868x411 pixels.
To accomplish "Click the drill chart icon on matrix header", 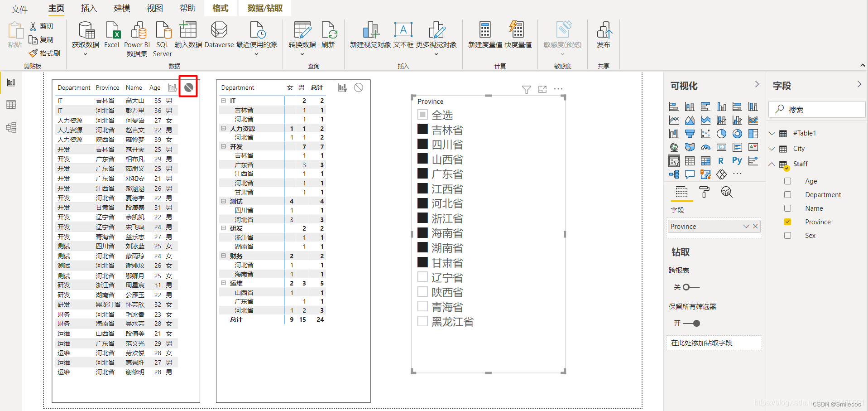I will 342,88.
